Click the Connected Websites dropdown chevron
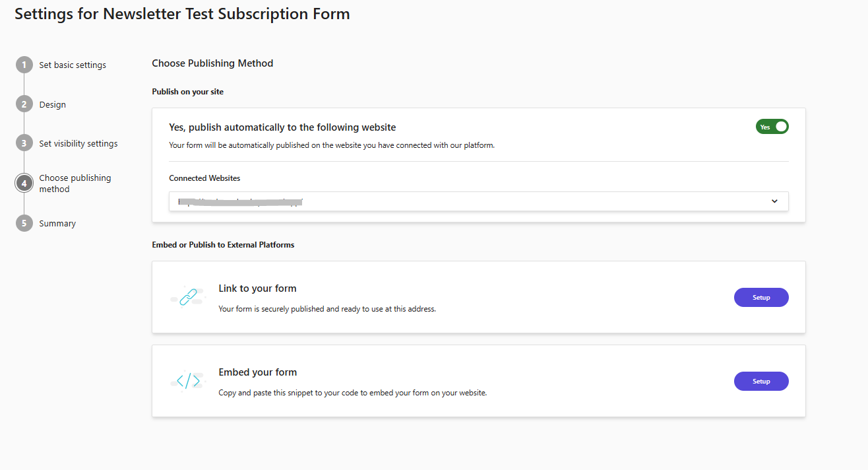This screenshot has width=868, height=470. click(x=774, y=201)
